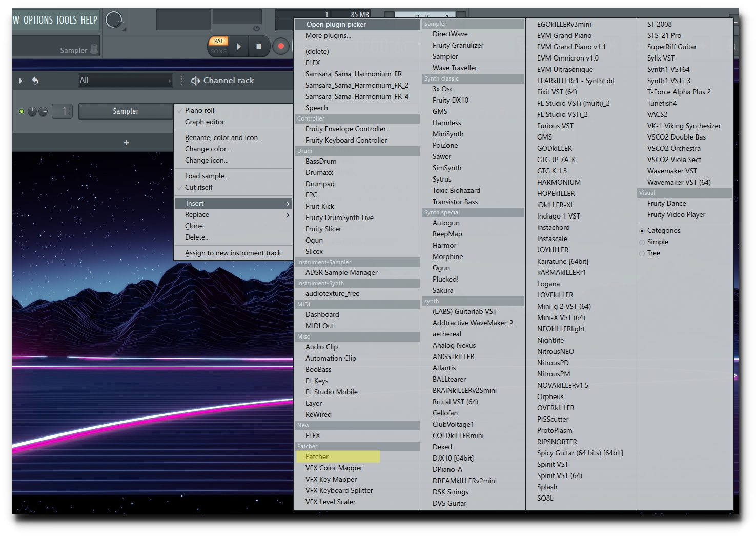Open the All channel filter dropdown
The height and width of the screenshot is (536, 756).
click(125, 81)
